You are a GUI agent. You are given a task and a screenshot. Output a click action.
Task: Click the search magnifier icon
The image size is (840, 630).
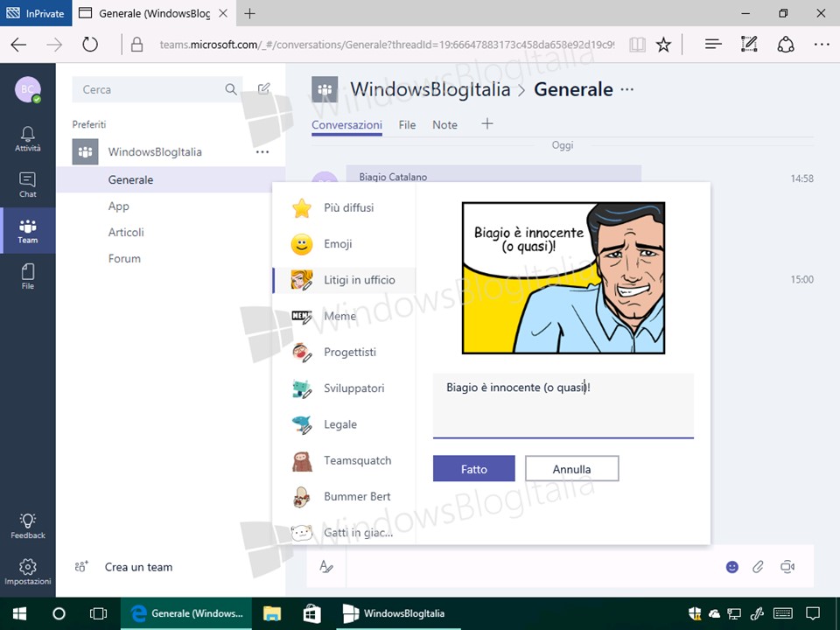[x=230, y=89]
